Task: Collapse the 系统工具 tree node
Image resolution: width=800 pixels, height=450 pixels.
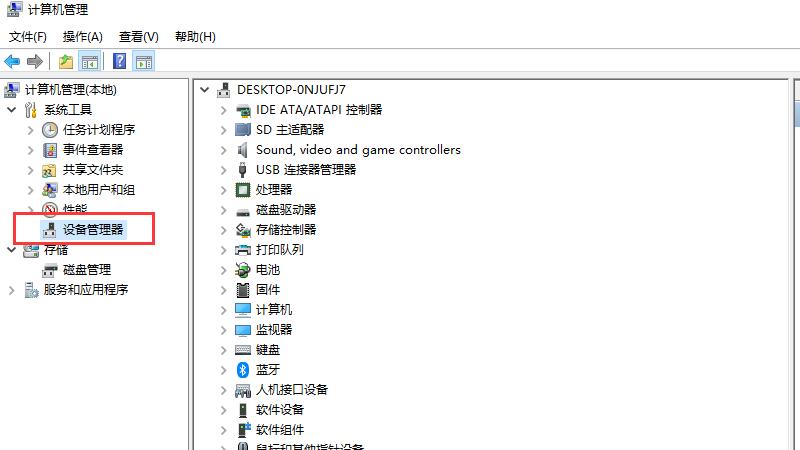Action: coord(12,110)
